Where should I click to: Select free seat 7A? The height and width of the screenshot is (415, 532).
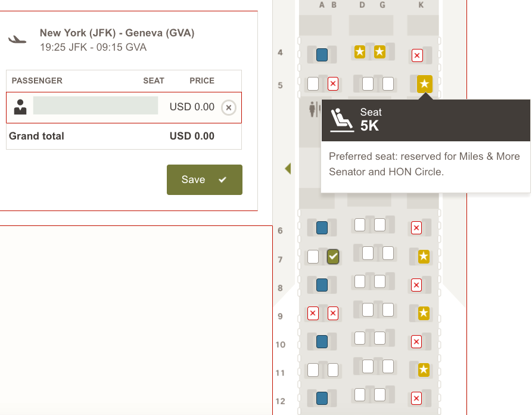(x=313, y=256)
